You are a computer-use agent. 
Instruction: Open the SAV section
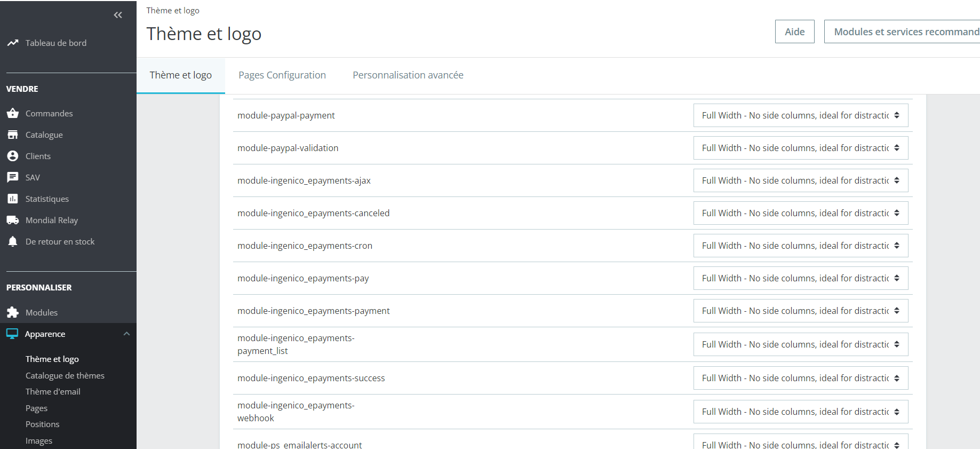tap(33, 177)
